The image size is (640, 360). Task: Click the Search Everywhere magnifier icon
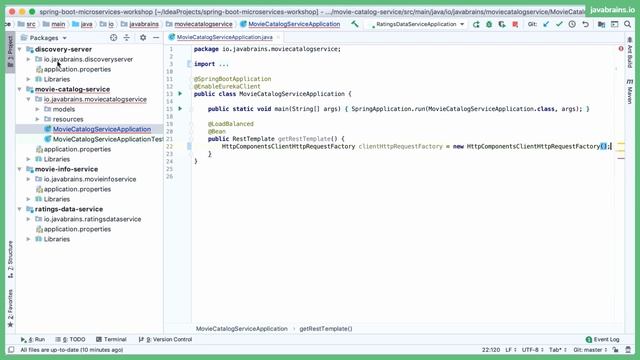click(628, 24)
